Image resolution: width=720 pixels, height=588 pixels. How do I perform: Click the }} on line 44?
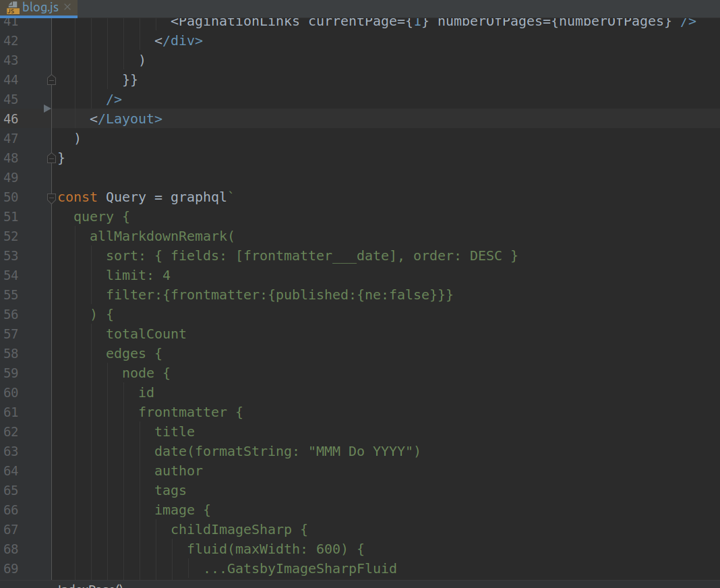pyautogui.click(x=130, y=80)
